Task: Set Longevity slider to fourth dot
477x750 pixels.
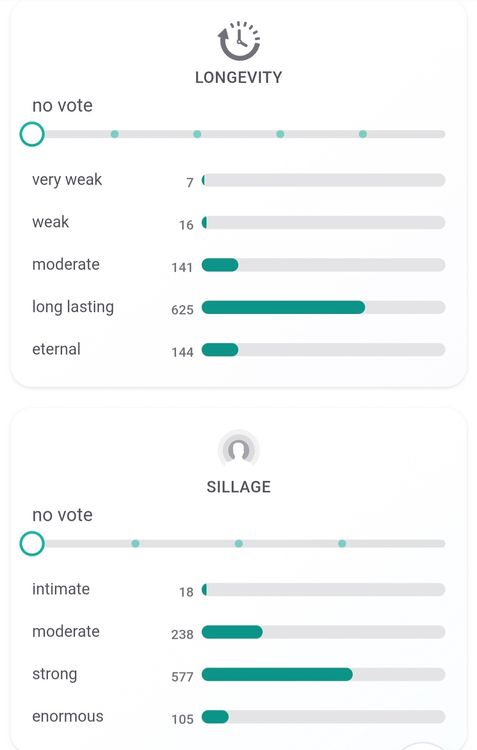Action: [363, 134]
